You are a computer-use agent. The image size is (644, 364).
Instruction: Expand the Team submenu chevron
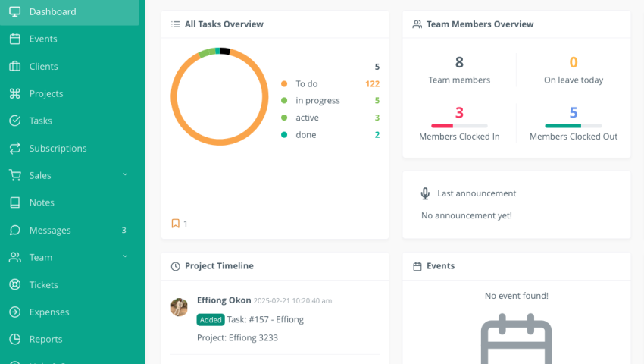point(125,257)
